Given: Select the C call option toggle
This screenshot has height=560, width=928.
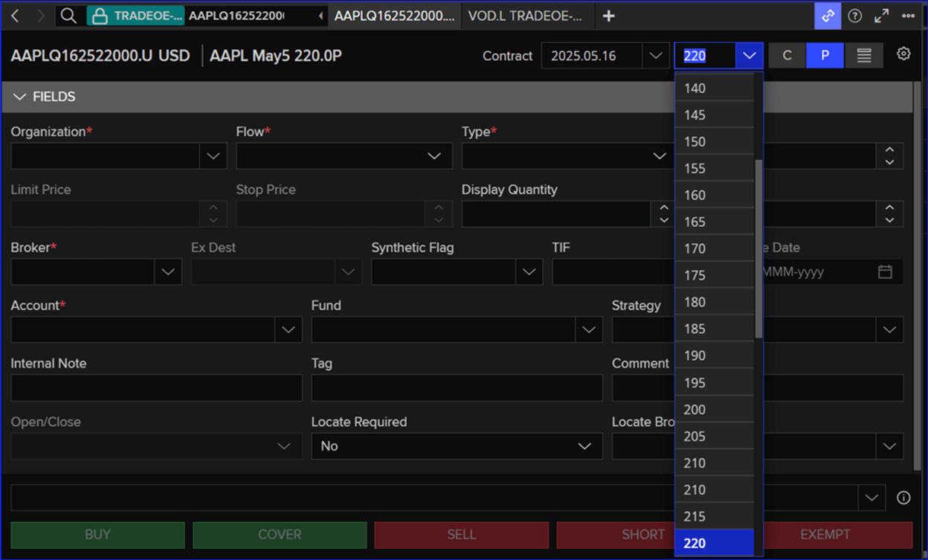Looking at the screenshot, I should [787, 55].
